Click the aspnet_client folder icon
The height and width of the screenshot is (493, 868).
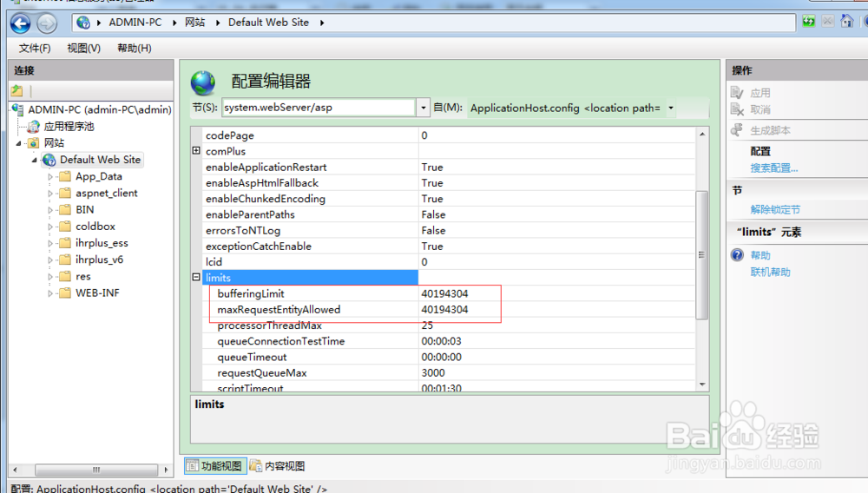[65, 193]
